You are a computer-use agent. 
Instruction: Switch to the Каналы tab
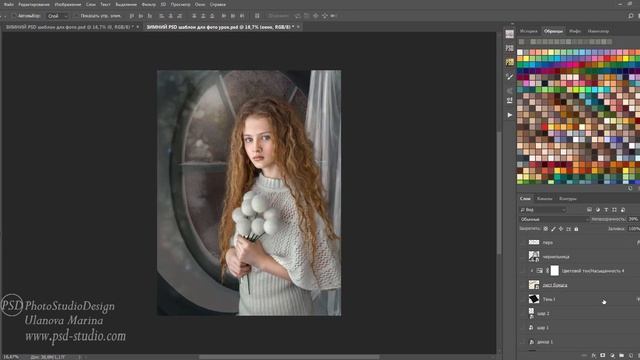[544, 199]
